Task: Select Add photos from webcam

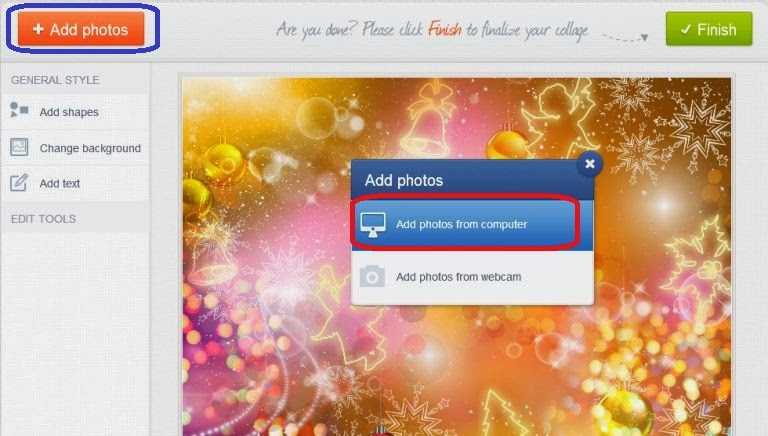Action: (x=472, y=277)
